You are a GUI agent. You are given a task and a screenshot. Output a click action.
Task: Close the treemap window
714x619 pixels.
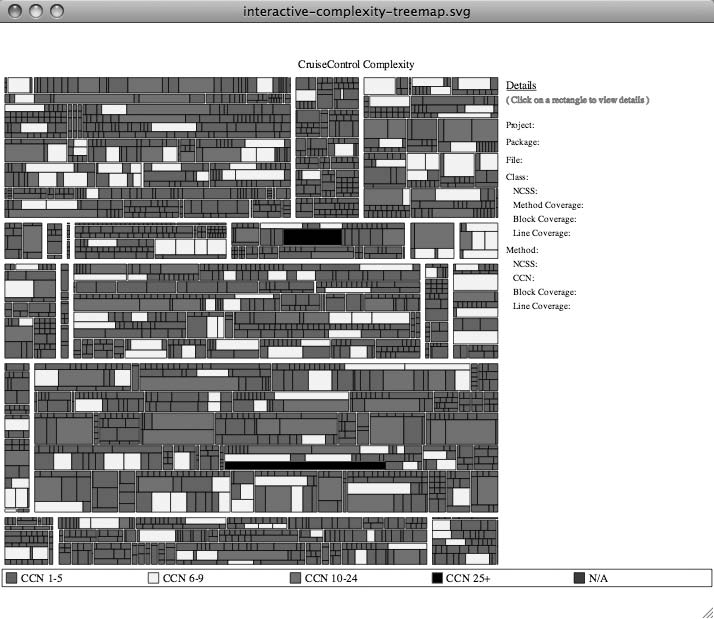pyautogui.click(x=15, y=11)
